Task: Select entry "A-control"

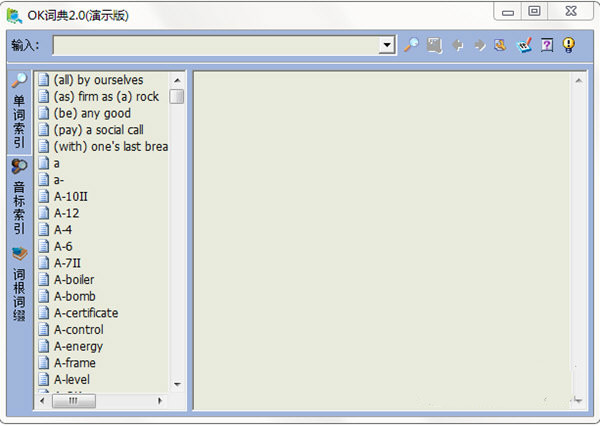Action: tap(78, 330)
